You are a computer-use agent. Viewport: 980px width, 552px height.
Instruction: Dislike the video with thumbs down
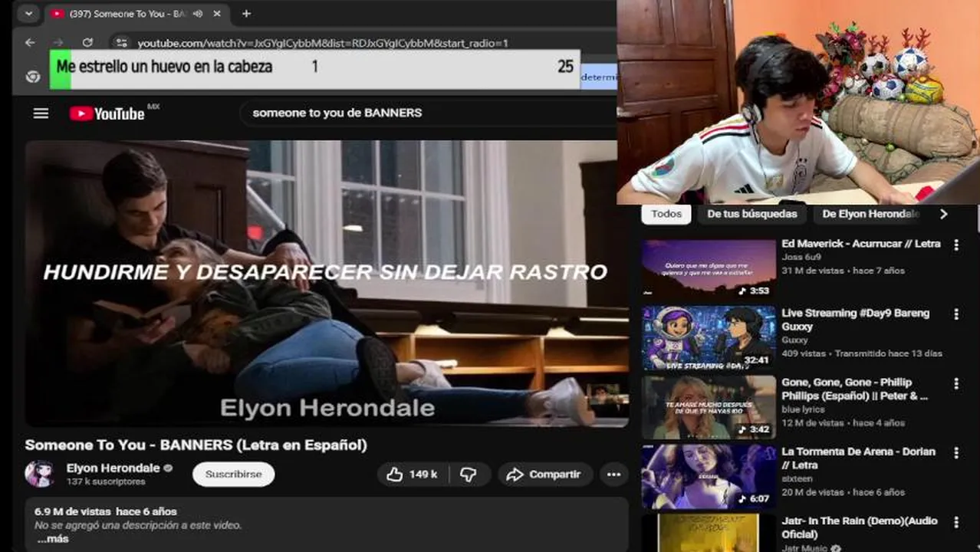(x=469, y=475)
